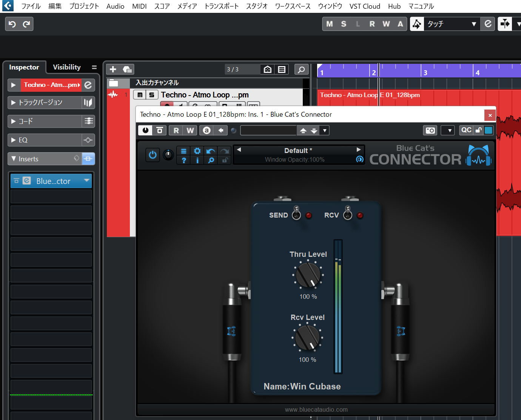Toggle Solo on the Techno - Atmo Loop track

pos(152,95)
